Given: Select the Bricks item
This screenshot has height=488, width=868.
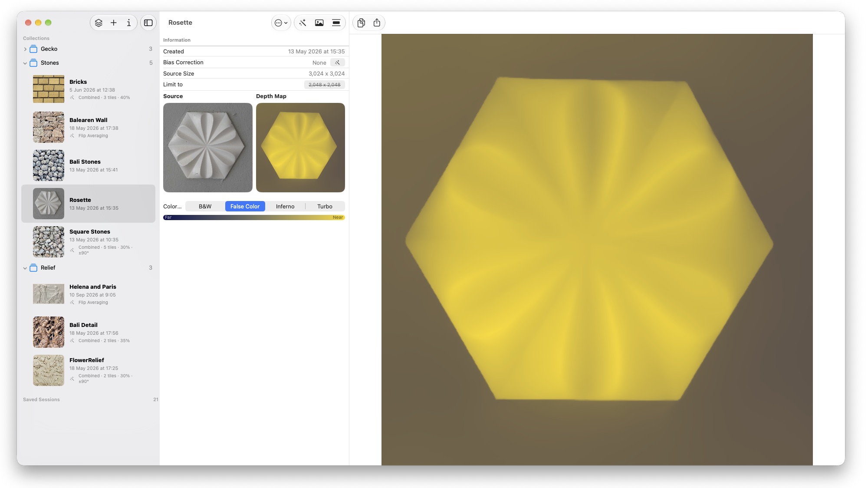Looking at the screenshot, I should [88, 89].
